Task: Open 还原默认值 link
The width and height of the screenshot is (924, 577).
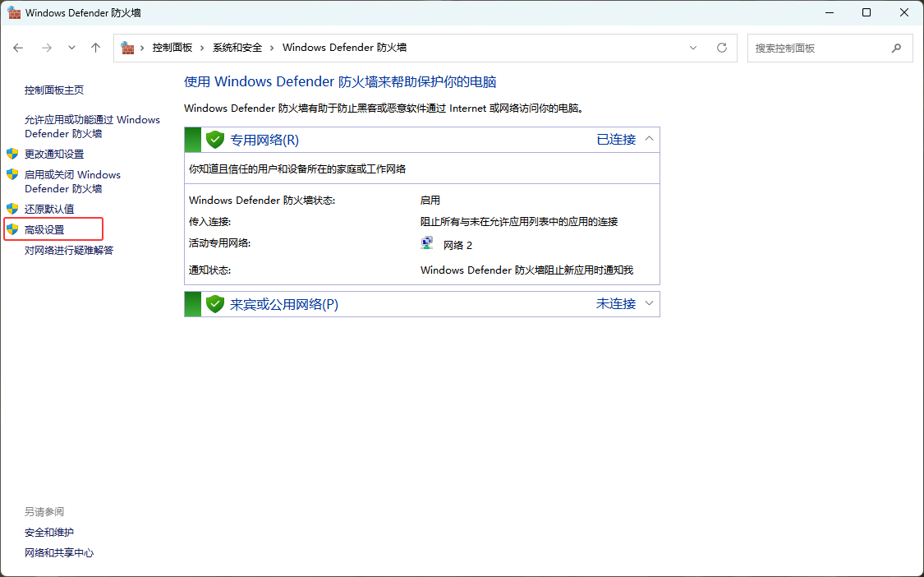Action: pos(49,209)
